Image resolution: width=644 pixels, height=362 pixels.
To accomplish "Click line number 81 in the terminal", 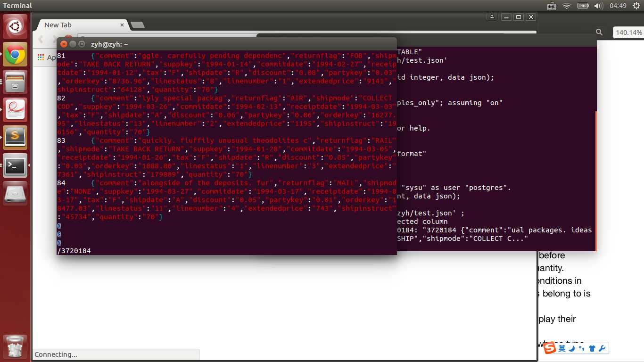I will click(x=61, y=56).
